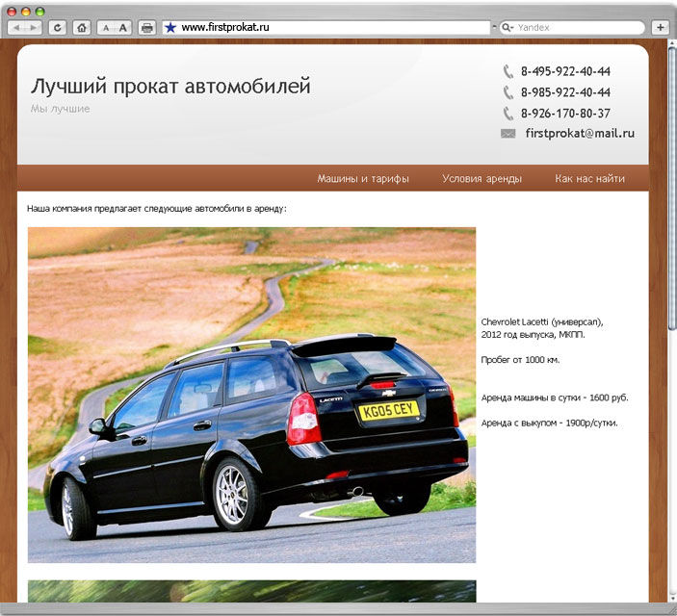
Task: Click phone icon beside 8-985-922-40-44
Action: coord(508,92)
